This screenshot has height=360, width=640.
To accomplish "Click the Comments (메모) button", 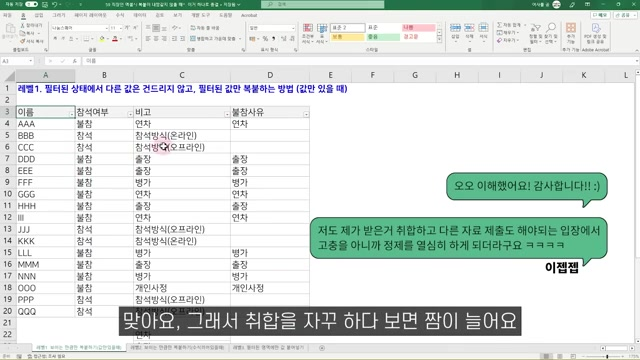I will tap(600, 15).
